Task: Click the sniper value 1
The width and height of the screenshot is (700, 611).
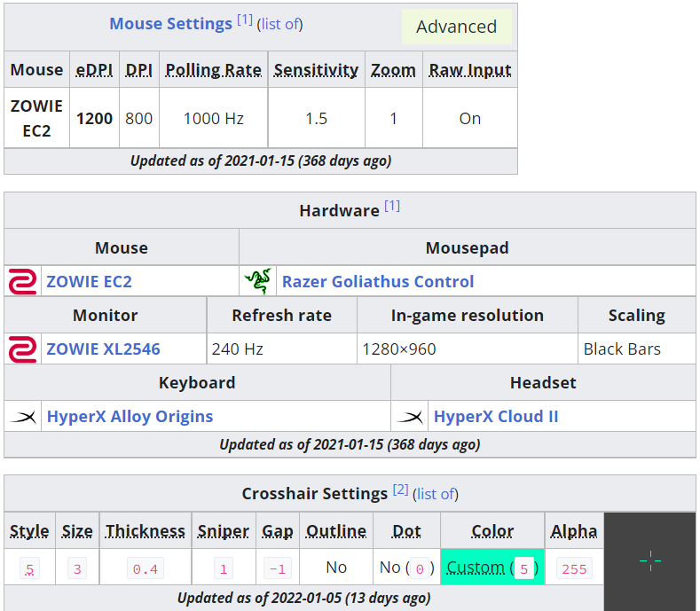Action: point(224,568)
